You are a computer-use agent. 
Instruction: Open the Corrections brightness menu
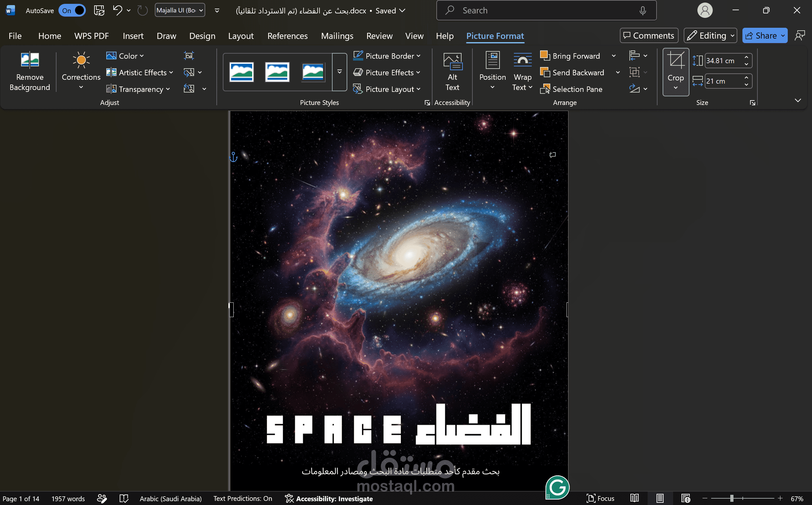click(x=81, y=71)
